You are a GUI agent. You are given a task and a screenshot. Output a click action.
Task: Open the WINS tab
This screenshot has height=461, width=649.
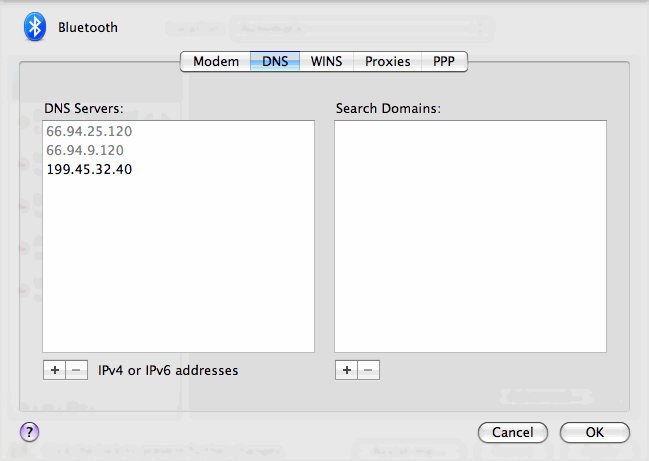coord(326,62)
